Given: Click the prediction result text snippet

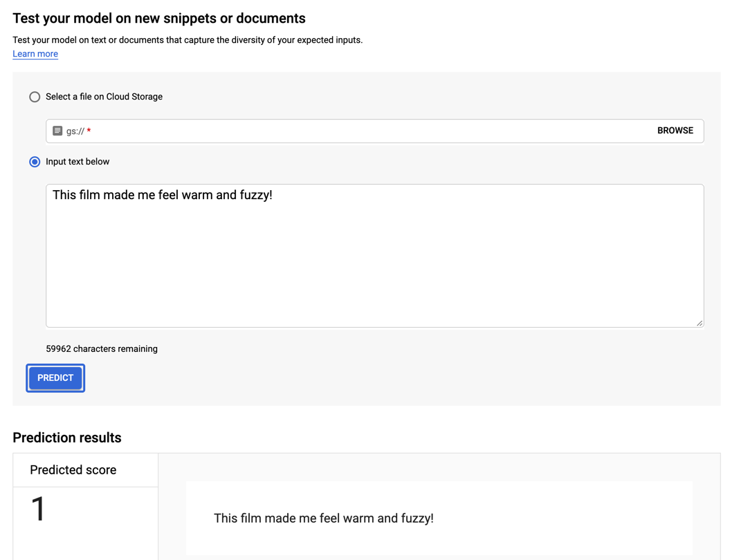Looking at the screenshot, I should click(x=323, y=519).
